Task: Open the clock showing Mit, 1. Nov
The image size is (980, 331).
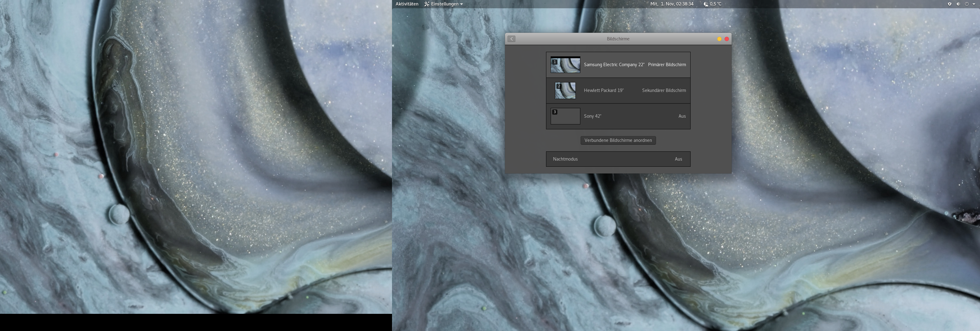Action: click(x=672, y=4)
